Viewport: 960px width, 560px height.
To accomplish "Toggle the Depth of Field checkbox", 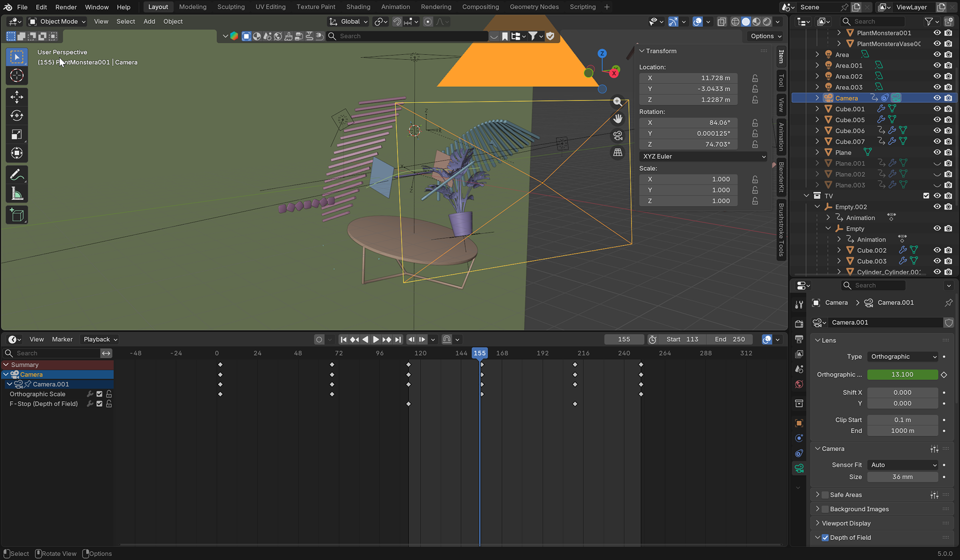I will pos(825,538).
